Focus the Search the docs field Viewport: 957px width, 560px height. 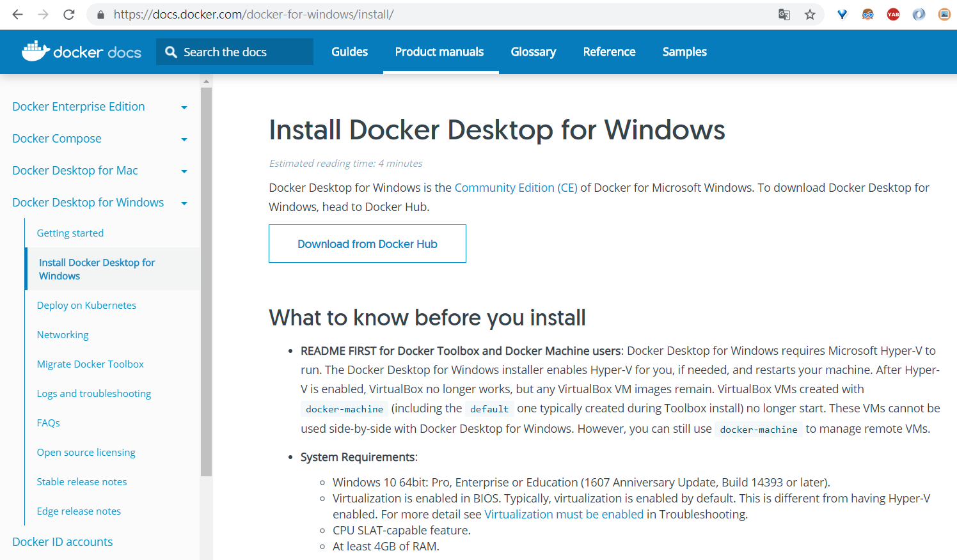[235, 52]
